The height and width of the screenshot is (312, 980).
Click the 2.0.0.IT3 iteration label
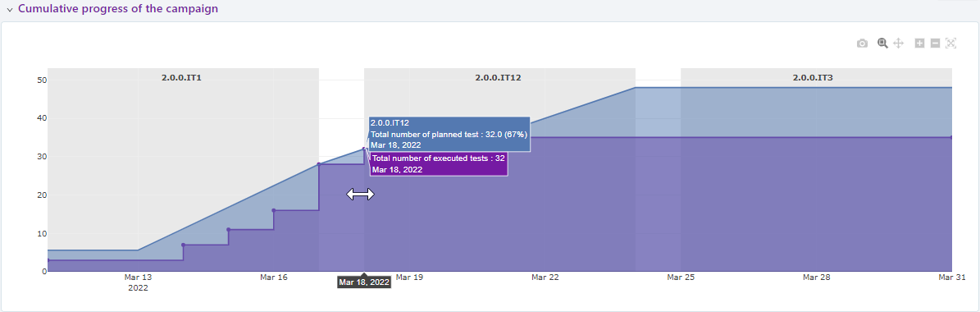[813, 78]
